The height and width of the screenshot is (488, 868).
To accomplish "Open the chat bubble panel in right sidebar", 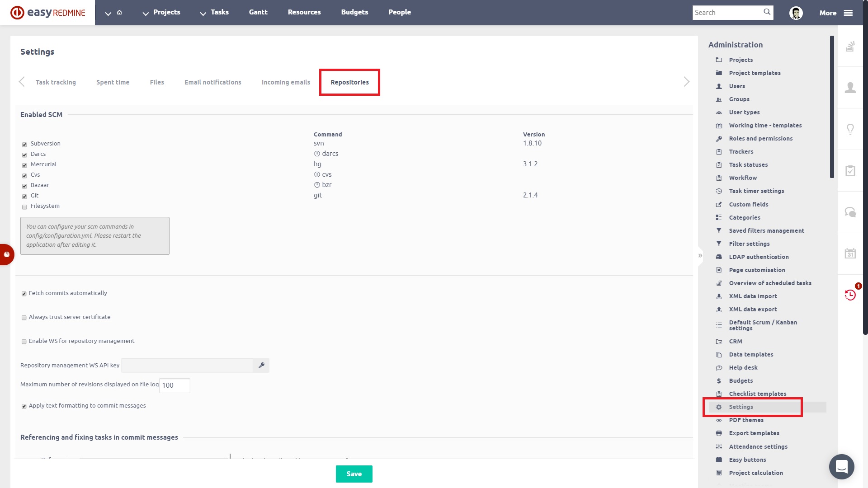I will (x=850, y=211).
